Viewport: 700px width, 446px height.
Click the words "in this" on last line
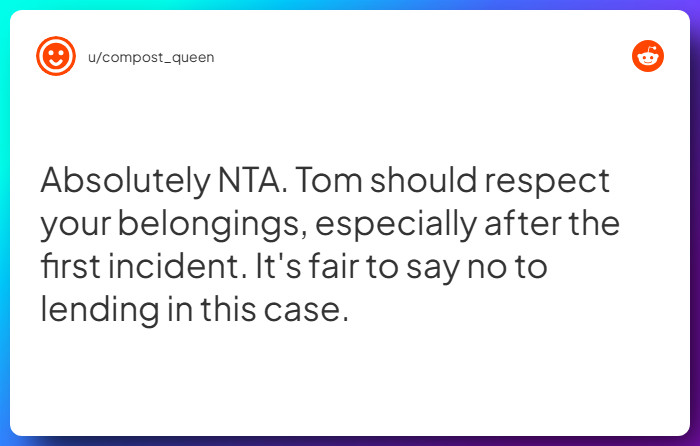212,309
